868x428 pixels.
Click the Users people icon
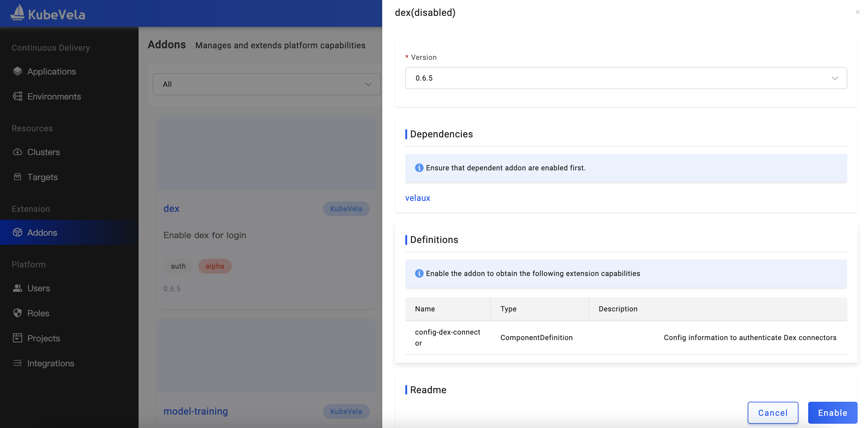17,288
